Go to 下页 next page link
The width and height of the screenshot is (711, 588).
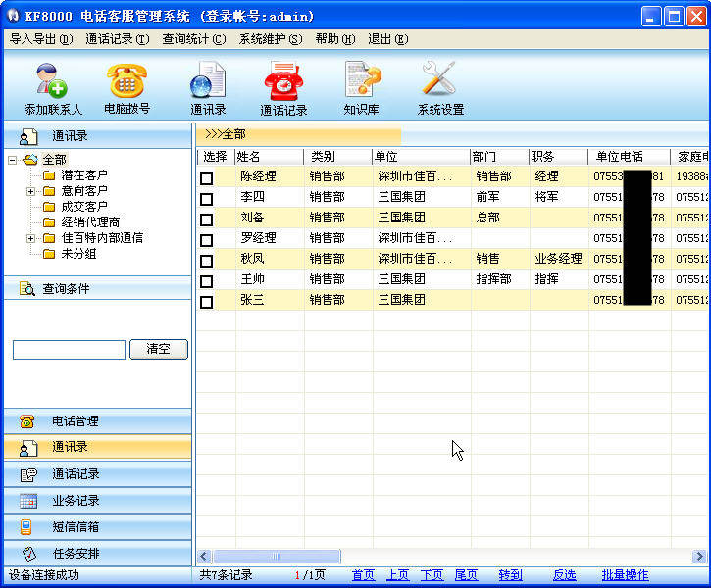432,575
